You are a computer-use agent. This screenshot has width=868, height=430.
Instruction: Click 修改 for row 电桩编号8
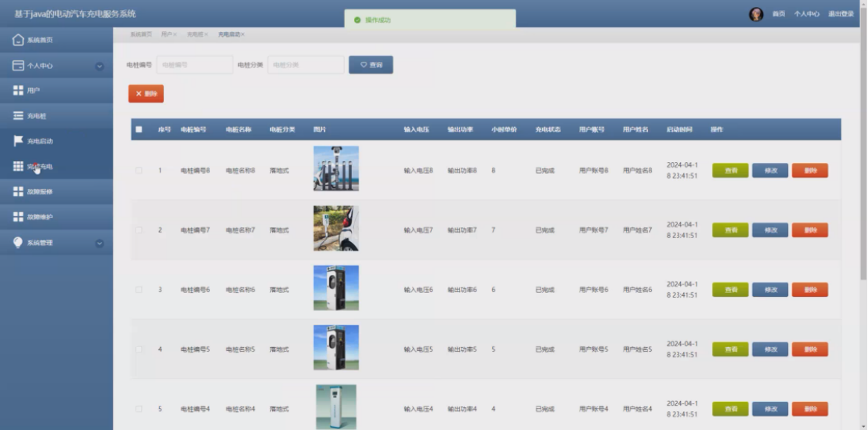click(x=770, y=171)
